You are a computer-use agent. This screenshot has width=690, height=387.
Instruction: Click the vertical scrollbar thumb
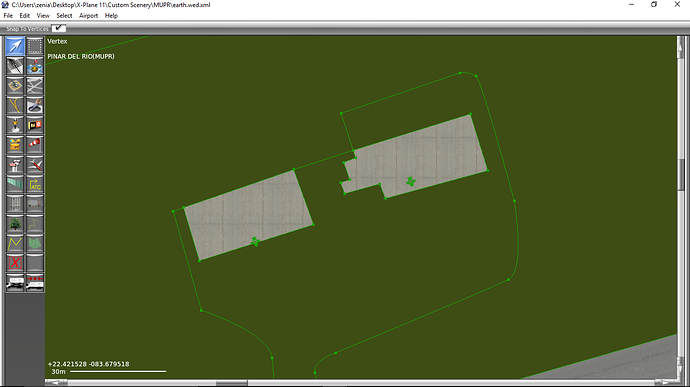682,174
